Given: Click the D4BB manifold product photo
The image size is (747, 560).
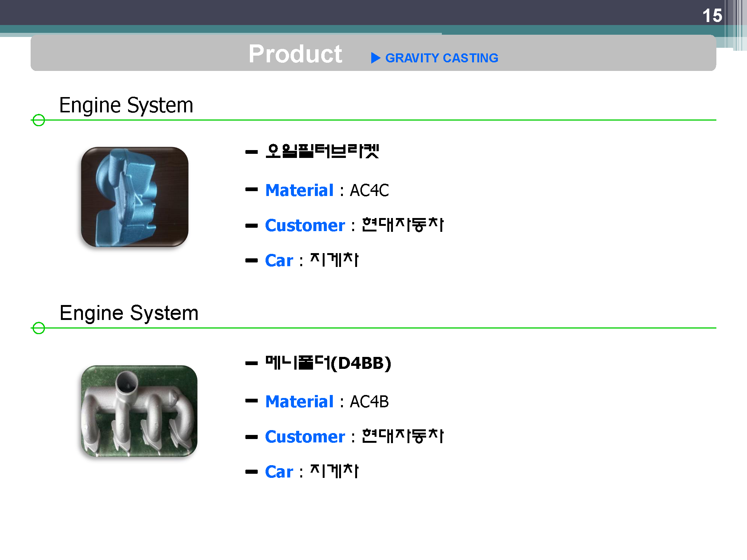Looking at the screenshot, I should (x=139, y=411).
